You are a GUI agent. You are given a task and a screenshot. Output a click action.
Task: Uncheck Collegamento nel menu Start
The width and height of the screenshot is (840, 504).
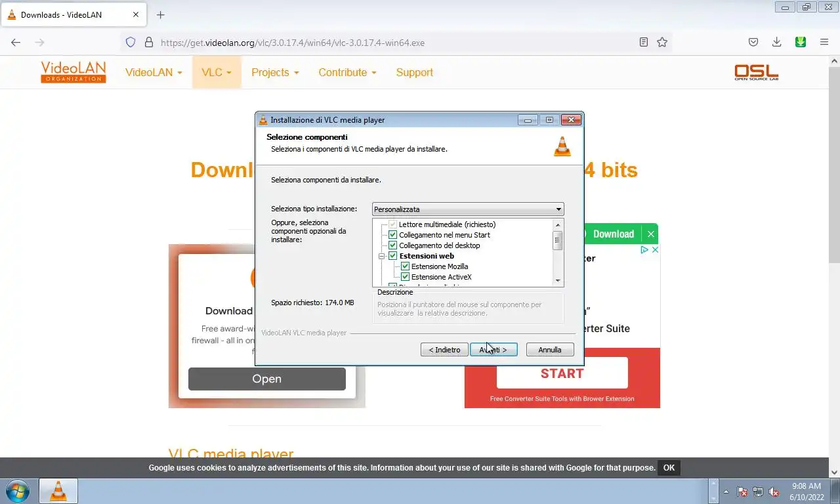pos(393,235)
